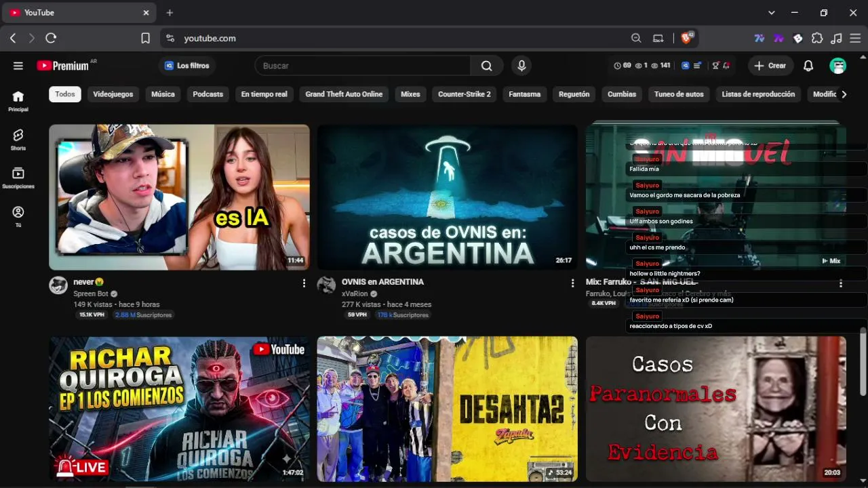Select the Cumbias filter chip

[622, 94]
